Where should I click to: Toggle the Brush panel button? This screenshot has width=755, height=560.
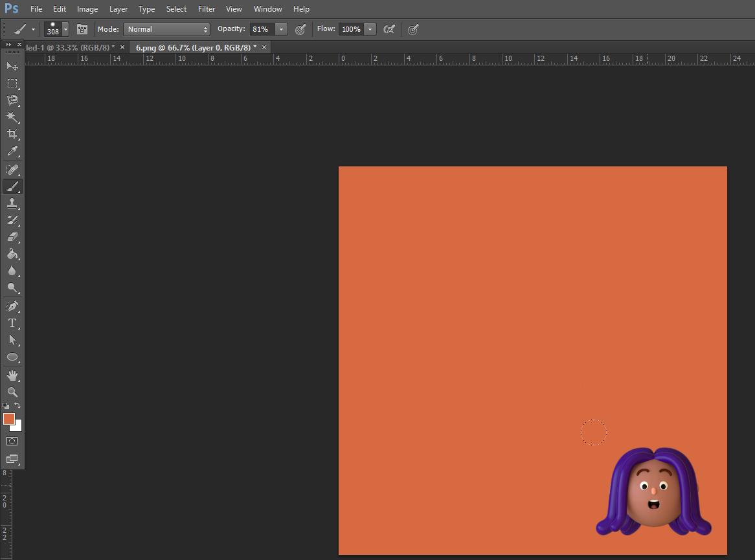point(82,29)
